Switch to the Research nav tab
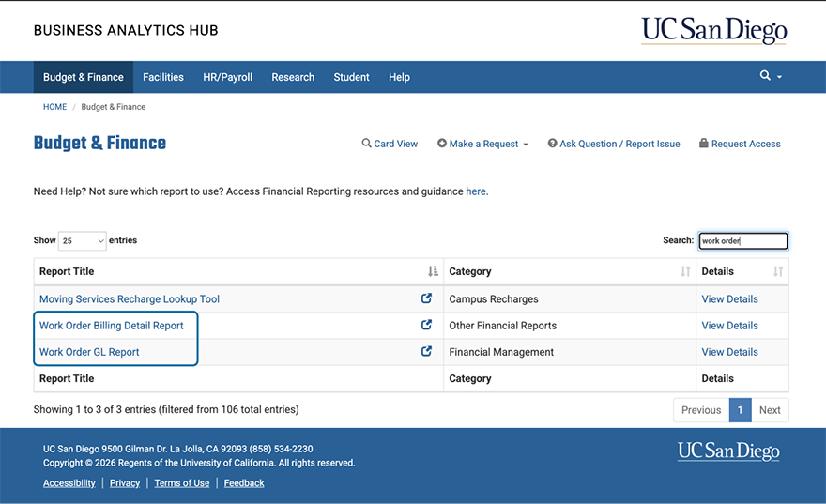 pos(293,77)
